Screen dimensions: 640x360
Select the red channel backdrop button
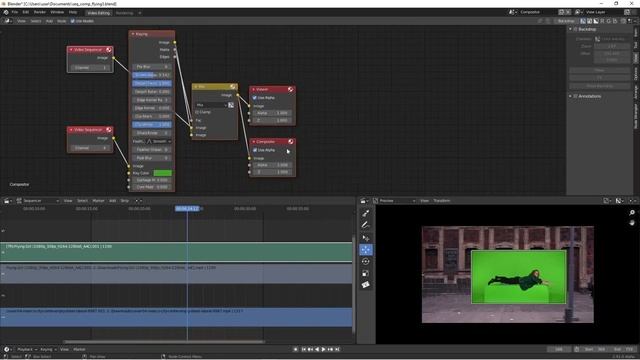coord(602,21)
